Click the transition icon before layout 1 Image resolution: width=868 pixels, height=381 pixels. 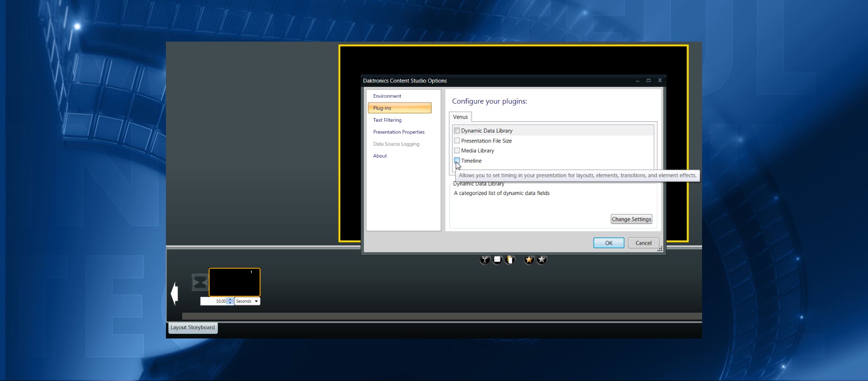200,282
